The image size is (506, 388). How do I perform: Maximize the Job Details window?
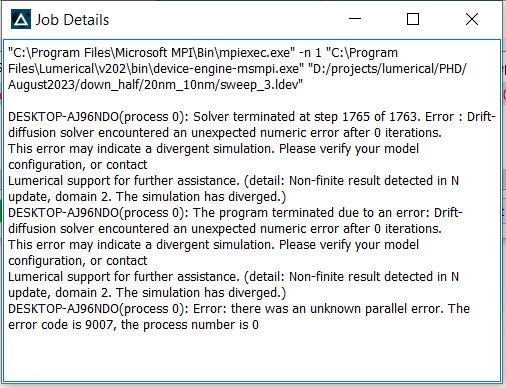point(413,19)
